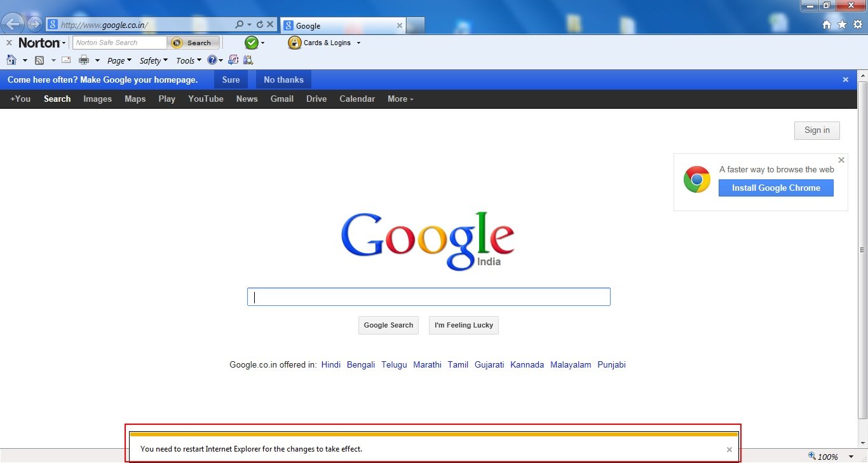Open Favorites with the star icon
The width and height of the screenshot is (868, 463).
(x=842, y=24)
